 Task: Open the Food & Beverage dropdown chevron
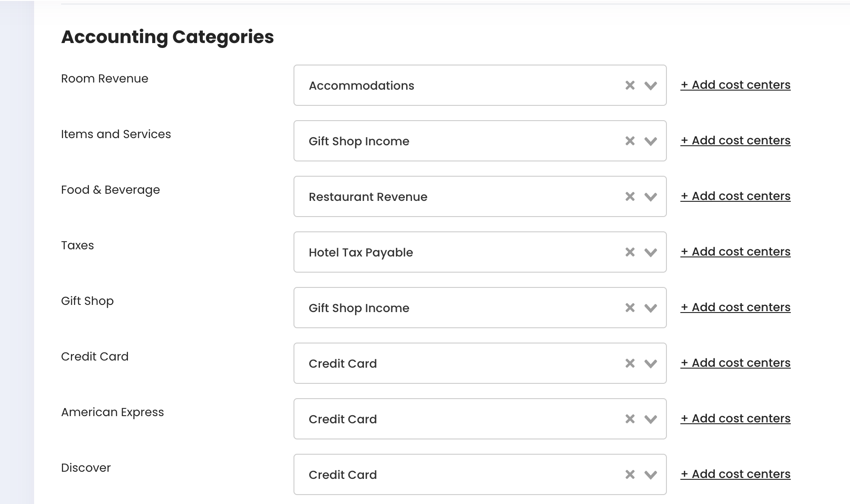tap(650, 196)
